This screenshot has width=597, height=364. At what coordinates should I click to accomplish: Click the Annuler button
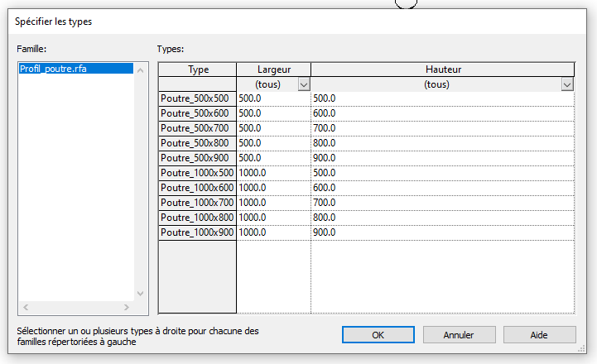click(x=458, y=335)
